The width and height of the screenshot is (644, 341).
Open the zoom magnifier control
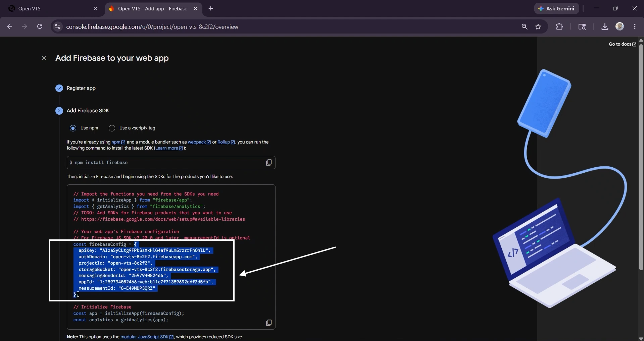[524, 26]
